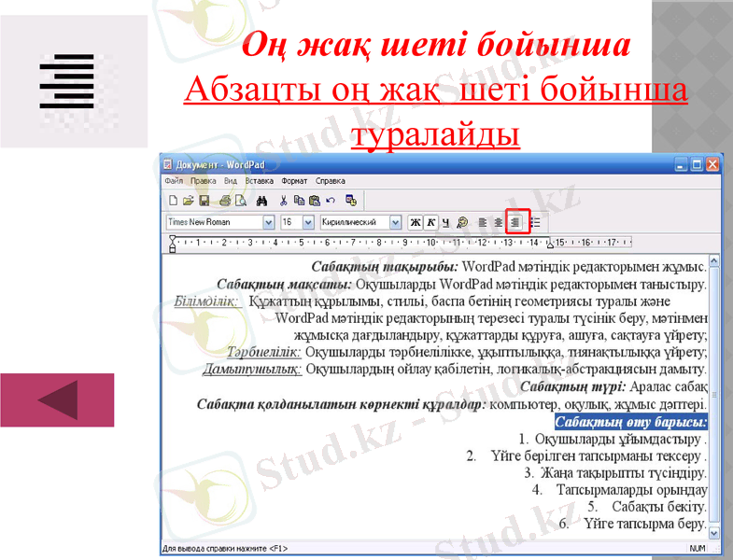Click the NUM indicator in status bar
Viewport: 733px width, 560px height.
[697, 548]
